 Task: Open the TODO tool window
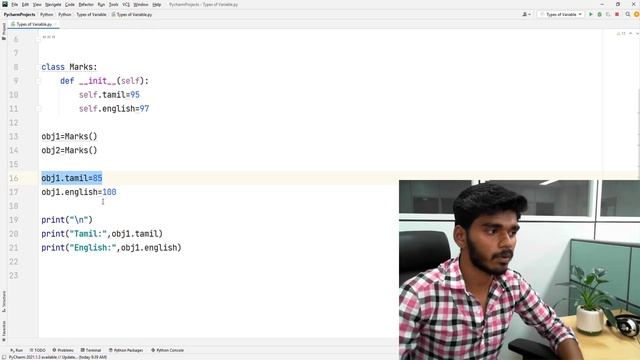(38, 350)
